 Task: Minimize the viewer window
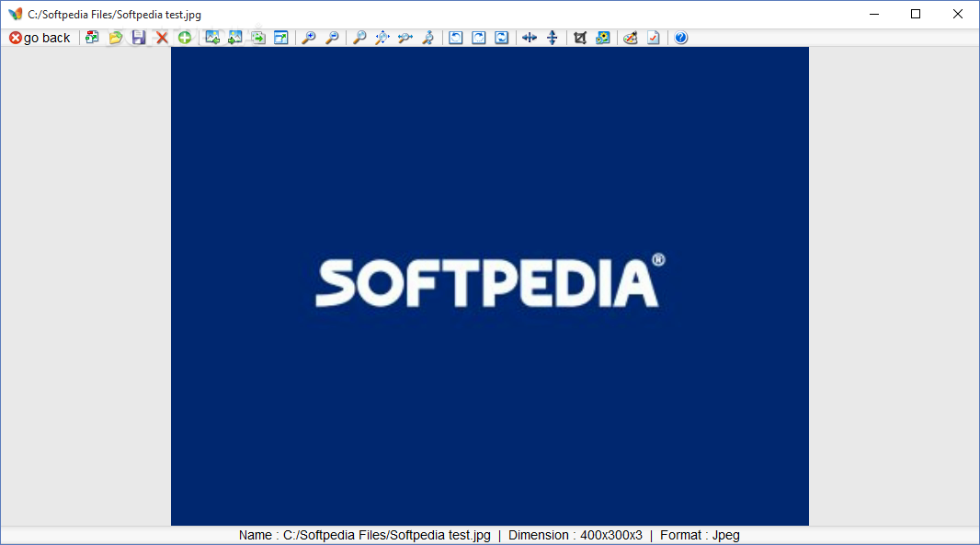(x=874, y=14)
